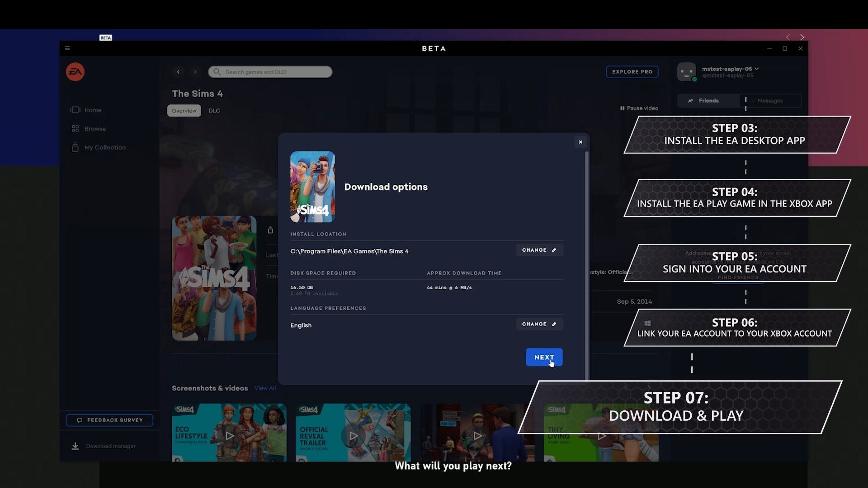Close the Download options dialog

580,142
